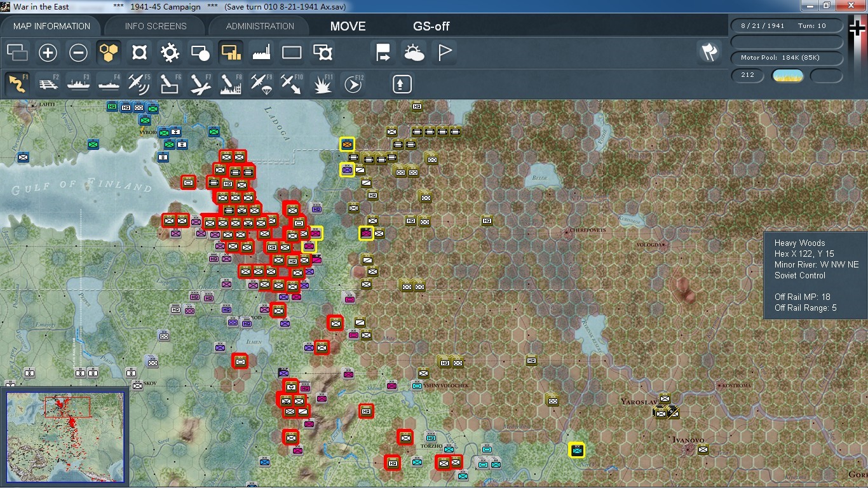Open the weather sun-and-cloud icon
The width and height of the screenshot is (868, 488).
(x=414, y=53)
